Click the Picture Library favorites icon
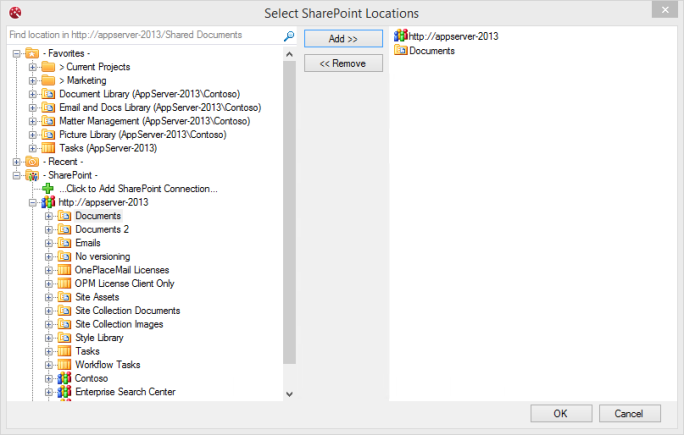684x435 pixels. click(48, 134)
